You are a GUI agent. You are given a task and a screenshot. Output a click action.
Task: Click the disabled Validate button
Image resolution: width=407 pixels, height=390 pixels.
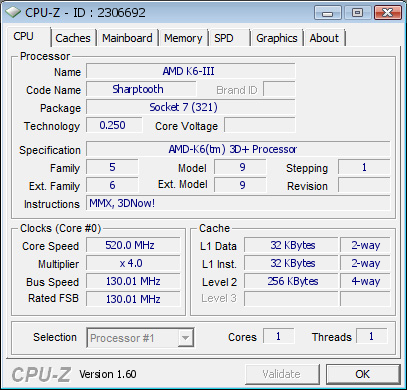click(x=282, y=374)
